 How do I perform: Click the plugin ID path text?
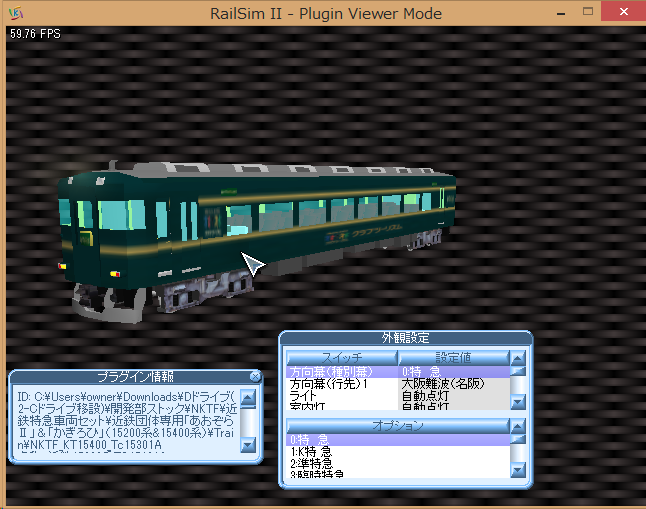point(126,420)
